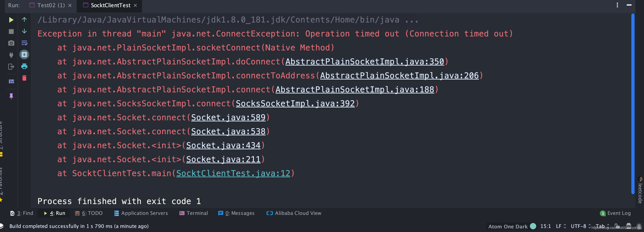644x232 pixels.
Task: Open the 0: Messages tool window
Action: click(236, 213)
